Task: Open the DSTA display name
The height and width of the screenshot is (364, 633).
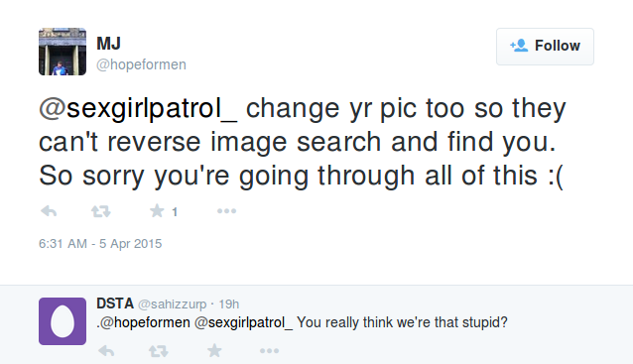Action: coord(115,303)
